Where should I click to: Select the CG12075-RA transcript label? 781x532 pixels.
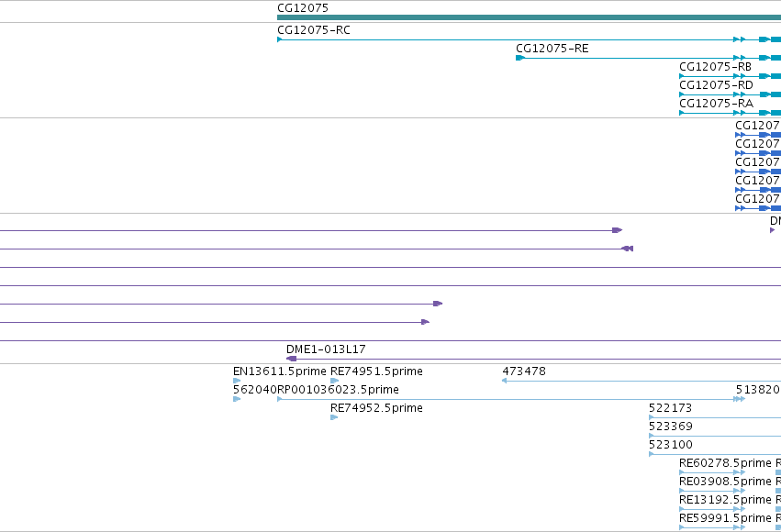[x=716, y=104]
